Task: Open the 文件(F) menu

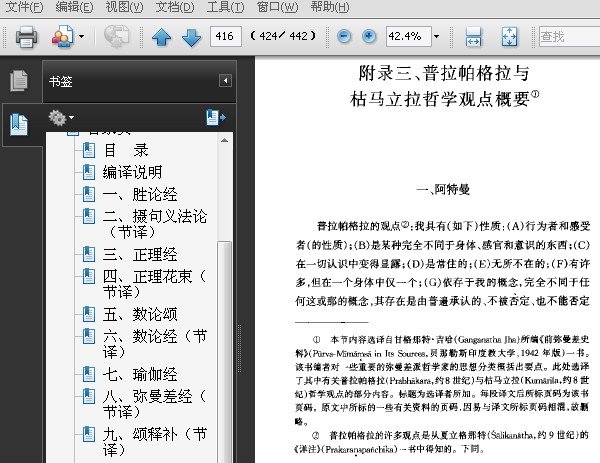Action: tap(24, 7)
